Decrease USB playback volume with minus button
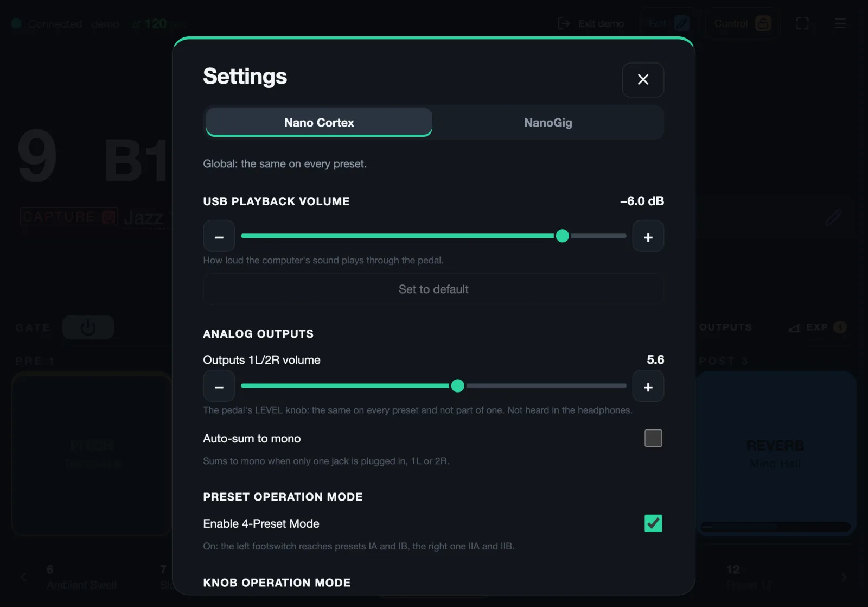Viewport: 868px width, 607px height. click(219, 236)
